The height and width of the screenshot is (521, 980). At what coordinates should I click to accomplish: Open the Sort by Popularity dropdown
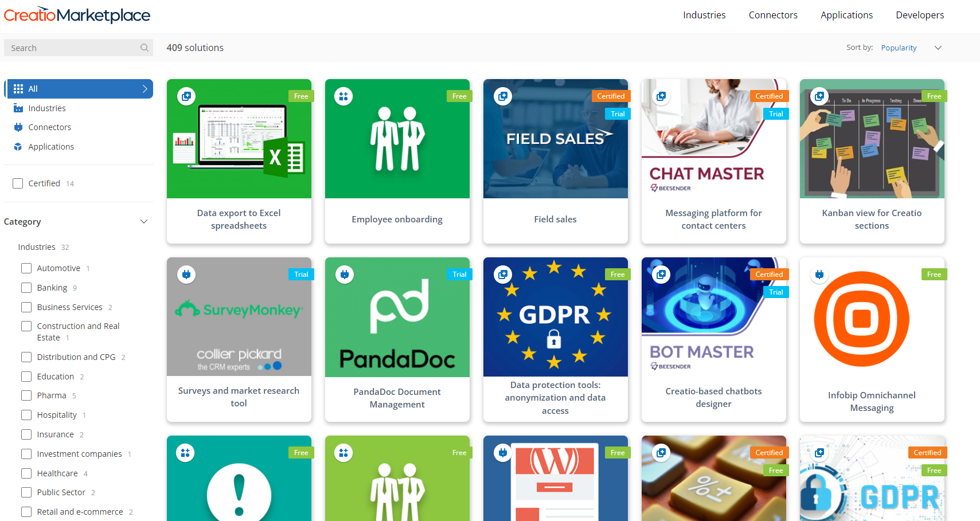(911, 48)
